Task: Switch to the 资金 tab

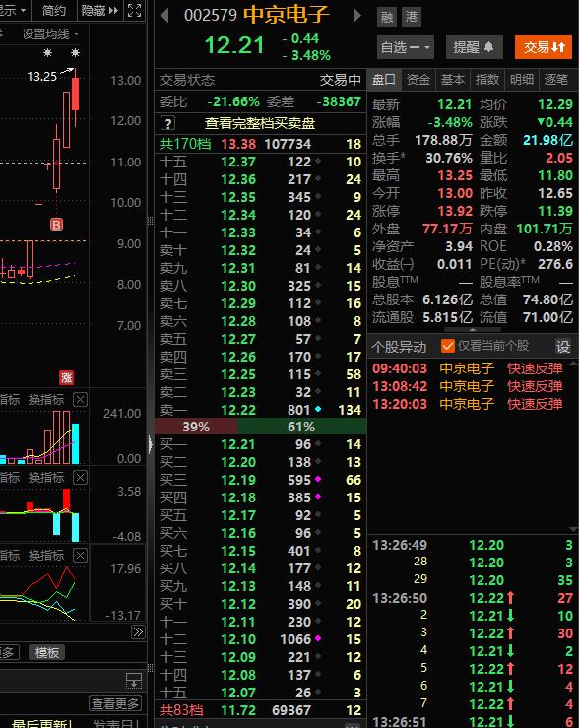Action: click(418, 80)
